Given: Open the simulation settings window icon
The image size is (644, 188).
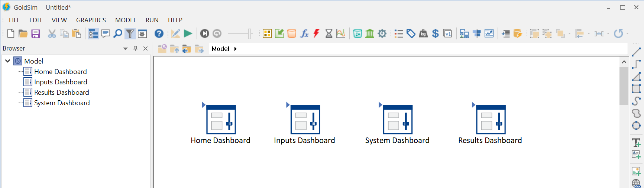Looking at the screenshot, I should (142, 34).
